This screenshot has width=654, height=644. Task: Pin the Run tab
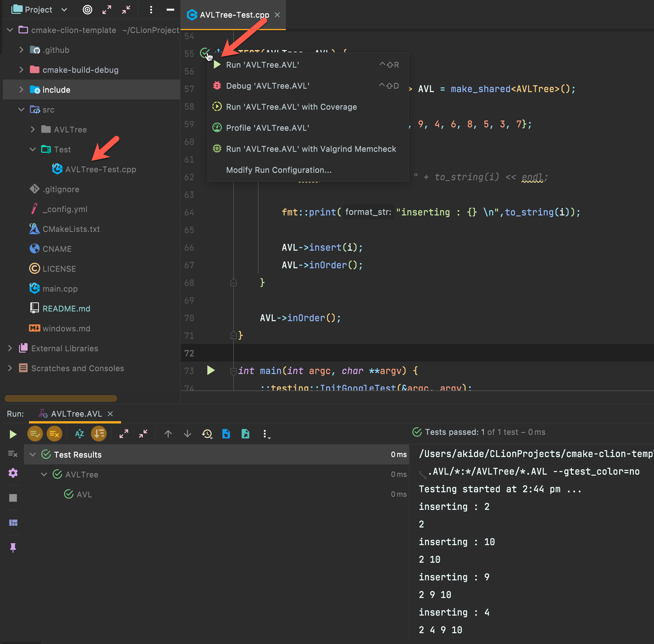pos(13,547)
